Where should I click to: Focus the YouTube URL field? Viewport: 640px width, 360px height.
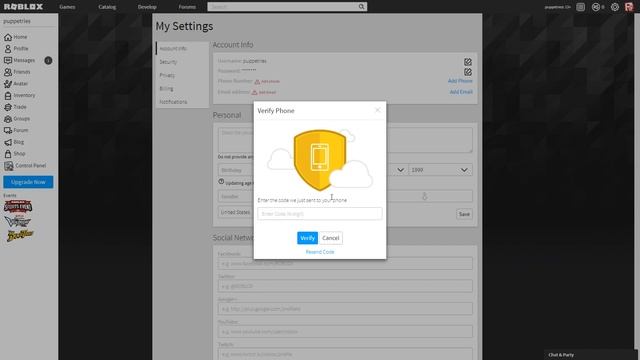345,331
